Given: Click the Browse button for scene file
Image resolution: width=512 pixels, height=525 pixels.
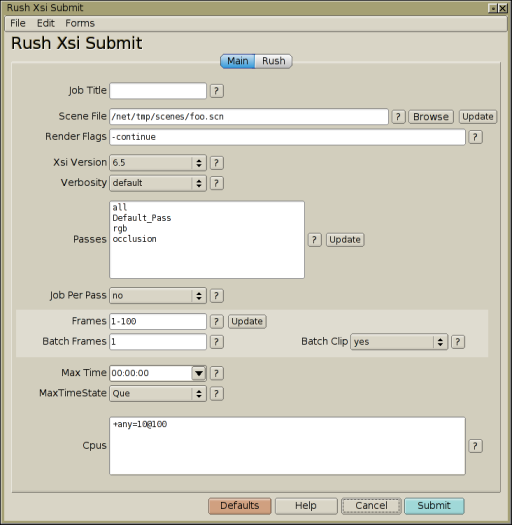Looking at the screenshot, I should click(x=431, y=117).
